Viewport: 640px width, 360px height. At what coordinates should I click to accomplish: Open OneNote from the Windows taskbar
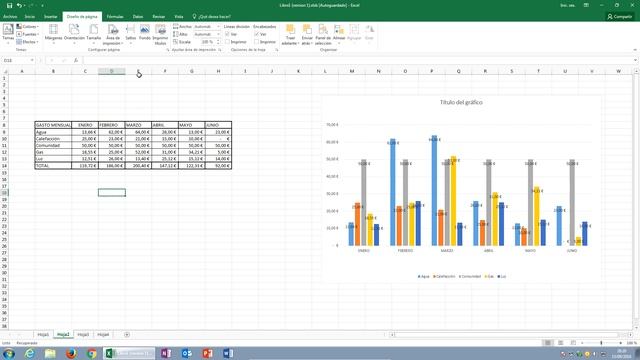(166, 353)
